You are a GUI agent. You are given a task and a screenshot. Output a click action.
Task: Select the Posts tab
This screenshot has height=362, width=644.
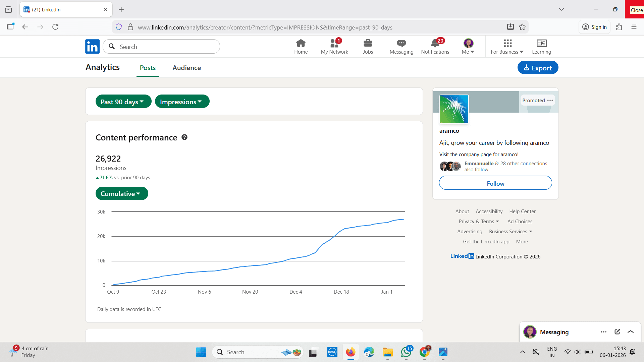click(148, 68)
